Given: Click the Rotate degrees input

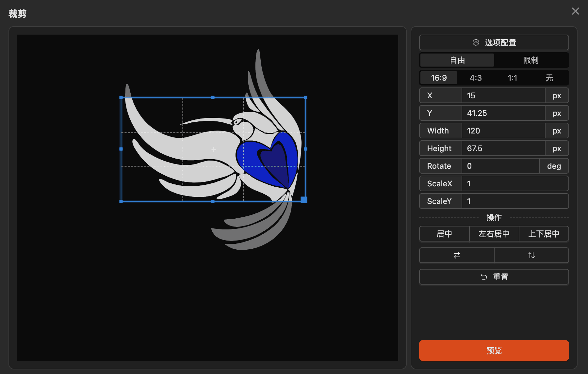Looking at the screenshot, I should click(x=500, y=166).
